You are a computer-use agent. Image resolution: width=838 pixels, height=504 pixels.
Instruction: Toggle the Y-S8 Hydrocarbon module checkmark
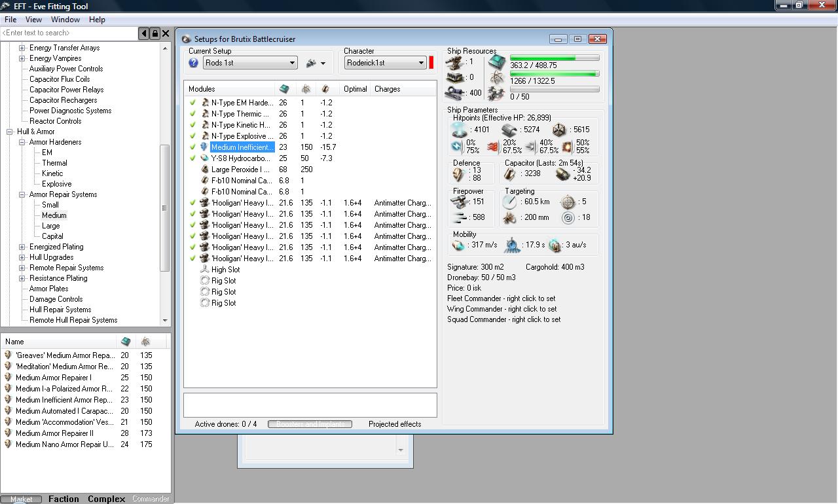point(193,158)
